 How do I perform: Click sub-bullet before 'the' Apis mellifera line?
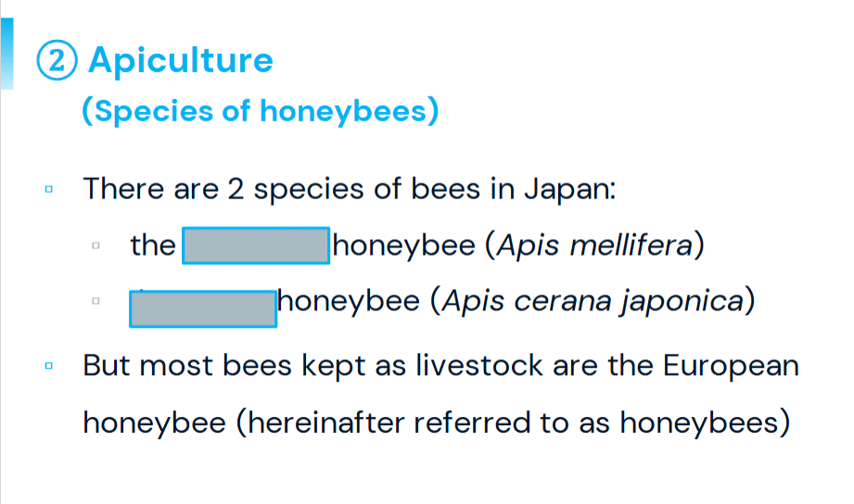(96, 246)
